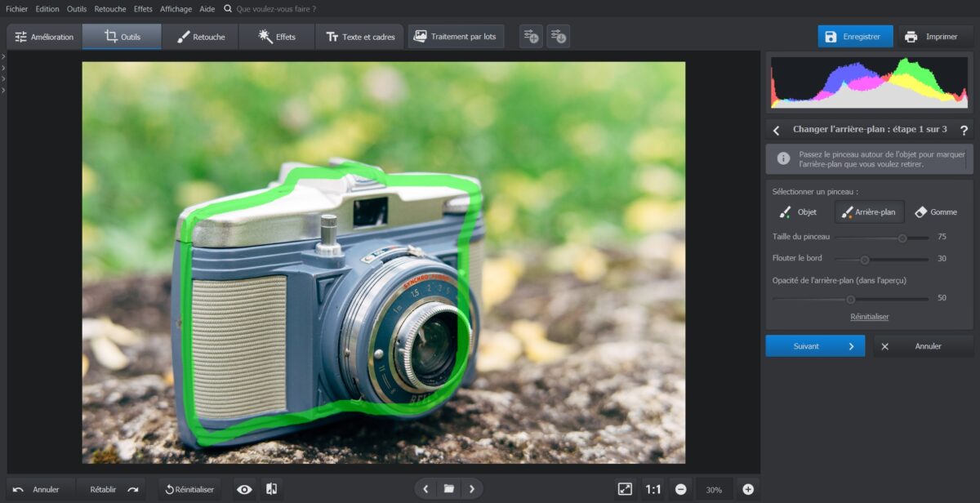Click the Suivant button
This screenshot has width=980, height=503.
[x=814, y=346]
